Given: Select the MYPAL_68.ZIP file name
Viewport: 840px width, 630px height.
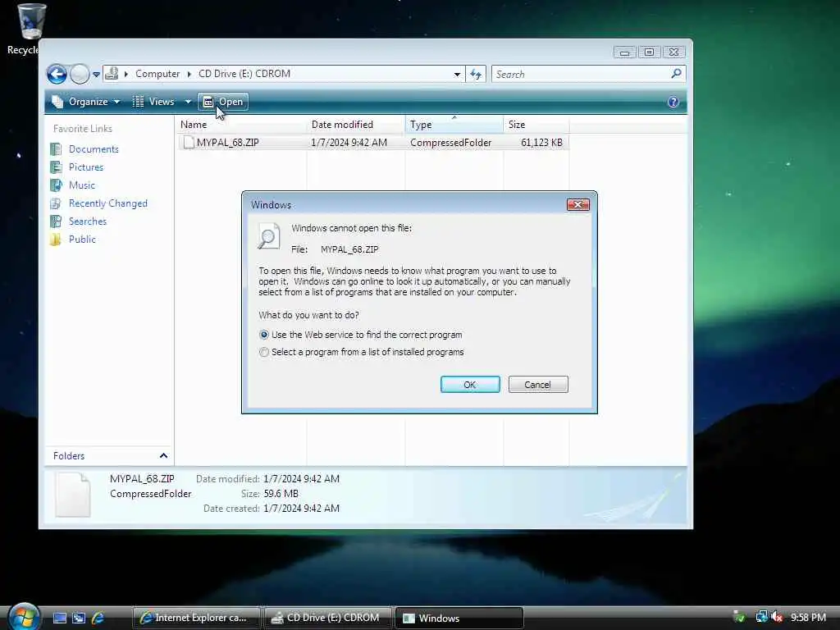Looking at the screenshot, I should [x=228, y=143].
